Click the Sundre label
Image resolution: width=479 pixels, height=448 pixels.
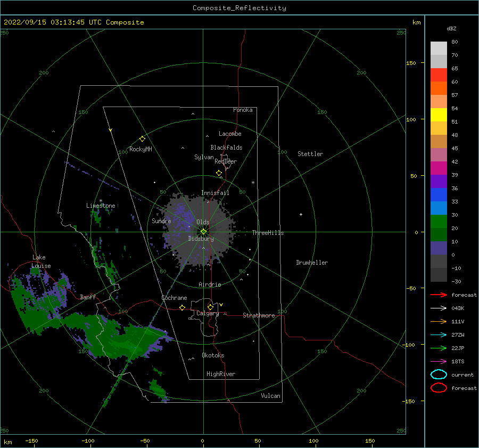[161, 221]
